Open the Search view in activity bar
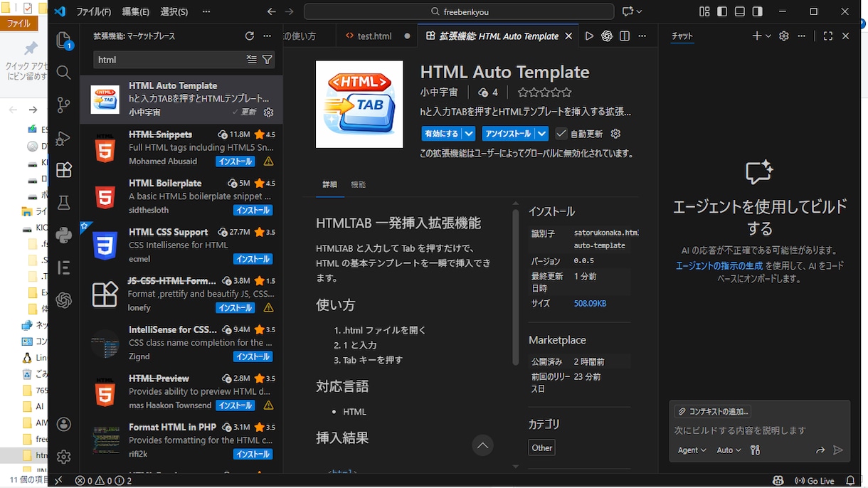This screenshot has height=488, width=868. click(63, 73)
